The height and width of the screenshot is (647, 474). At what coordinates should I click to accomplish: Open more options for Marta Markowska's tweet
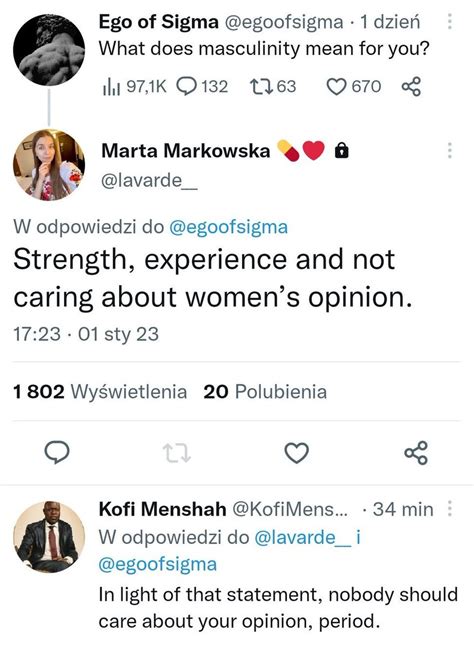tap(450, 151)
